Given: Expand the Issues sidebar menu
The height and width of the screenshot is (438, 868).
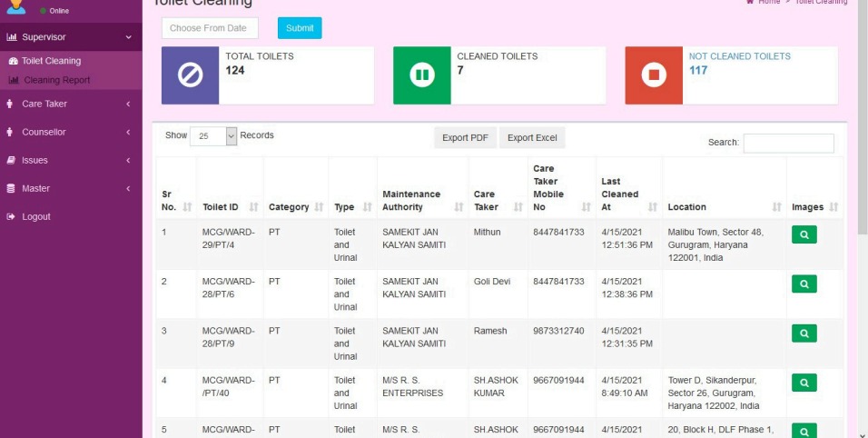Looking at the screenshot, I should pos(128,160).
